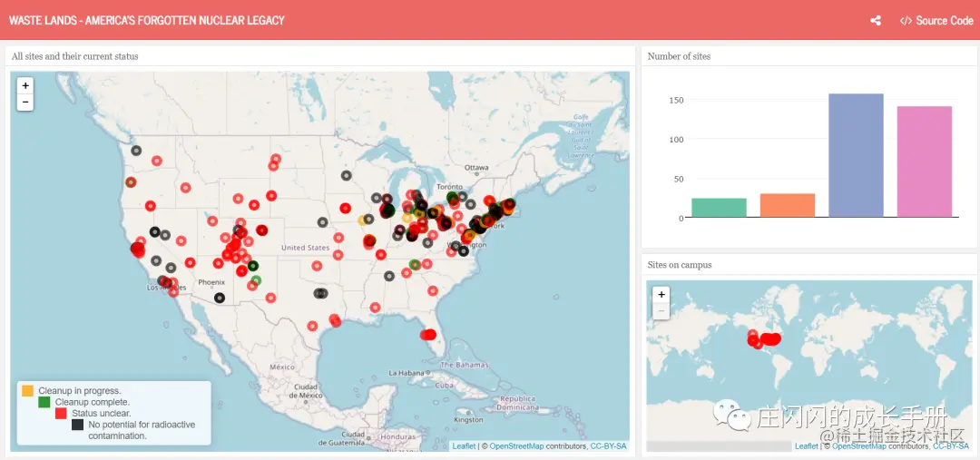The image size is (980, 460).
Task: Click the dashboard title WASTE LANDS
Action: point(147,20)
